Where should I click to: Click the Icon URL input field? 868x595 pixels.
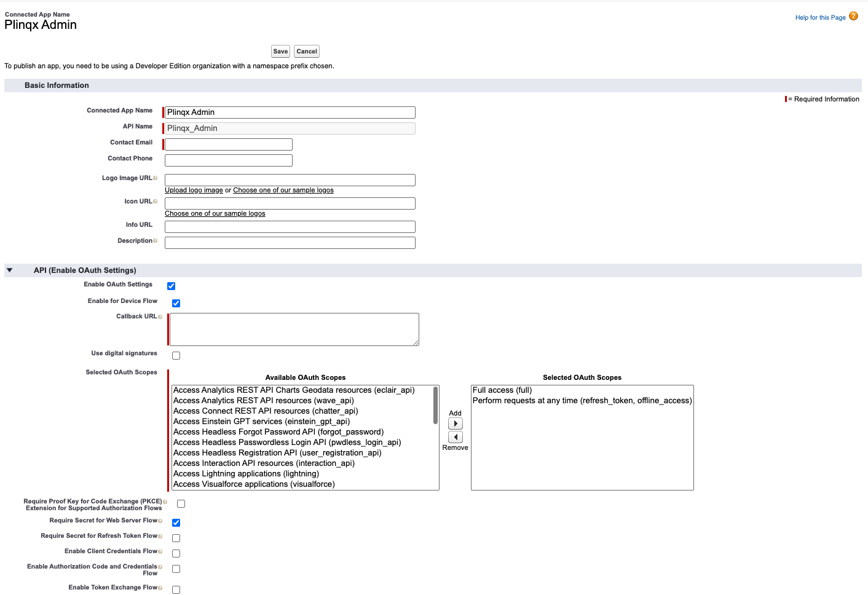pyautogui.click(x=290, y=203)
